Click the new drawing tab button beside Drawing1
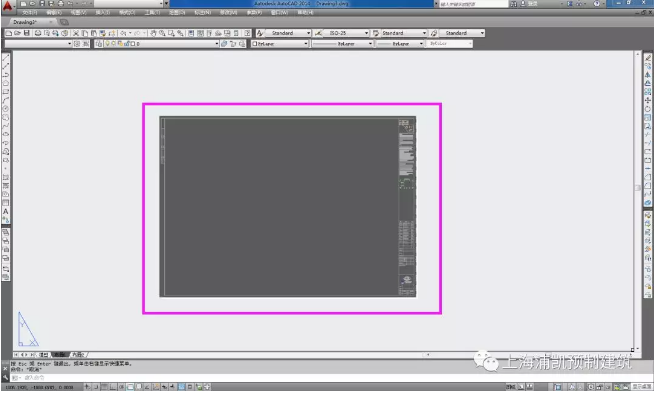The height and width of the screenshot is (393, 656). tap(64, 22)
